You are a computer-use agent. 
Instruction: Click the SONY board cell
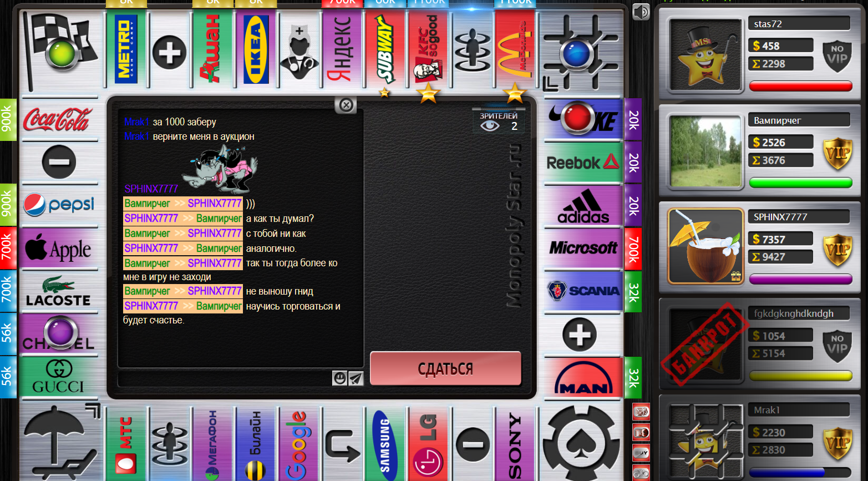tap(515, 444)
